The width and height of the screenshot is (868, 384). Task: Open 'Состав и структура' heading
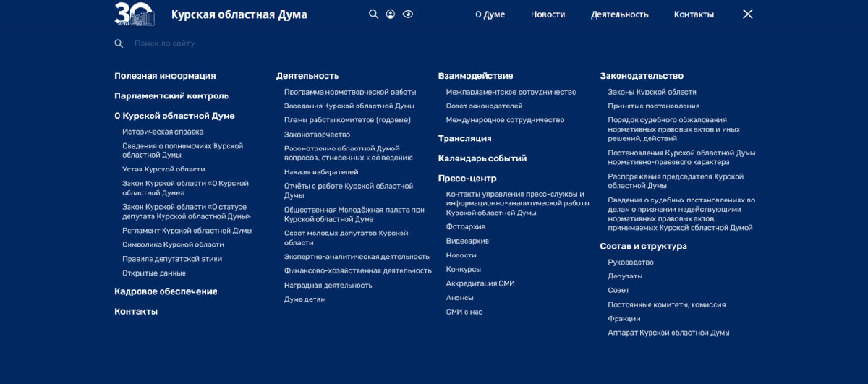pos(644,247)
